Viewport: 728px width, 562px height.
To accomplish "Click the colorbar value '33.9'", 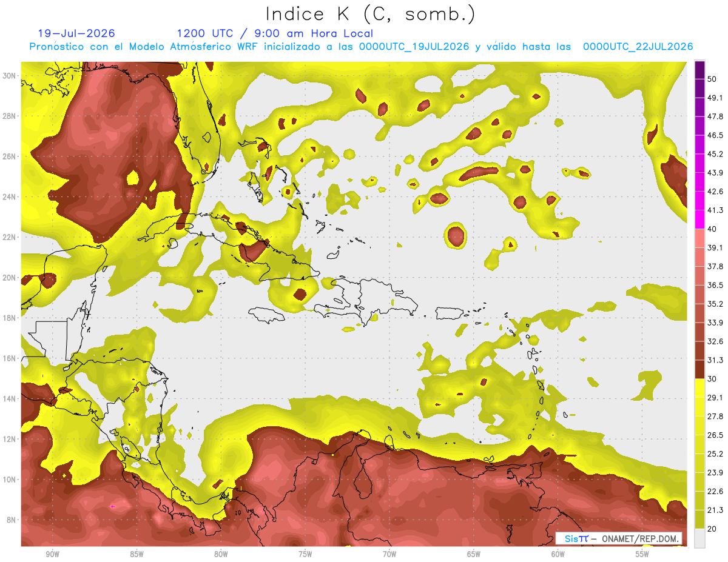I will [x=715, y=323].
